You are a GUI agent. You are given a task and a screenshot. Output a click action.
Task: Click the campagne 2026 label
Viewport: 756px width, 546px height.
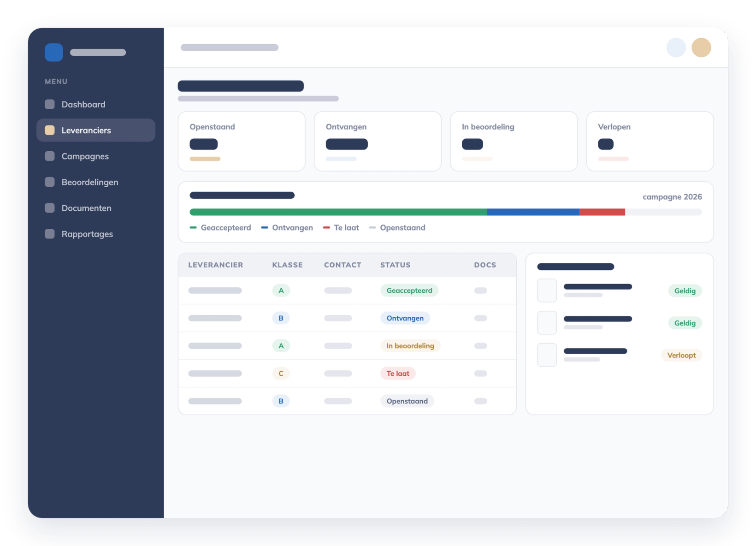click(x=672, y=197)
